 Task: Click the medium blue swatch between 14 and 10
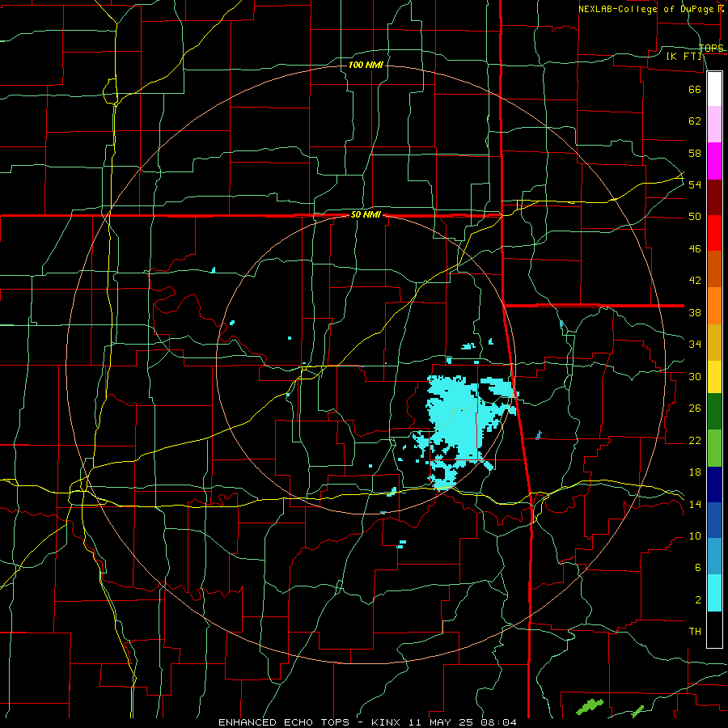coord(714,520)
